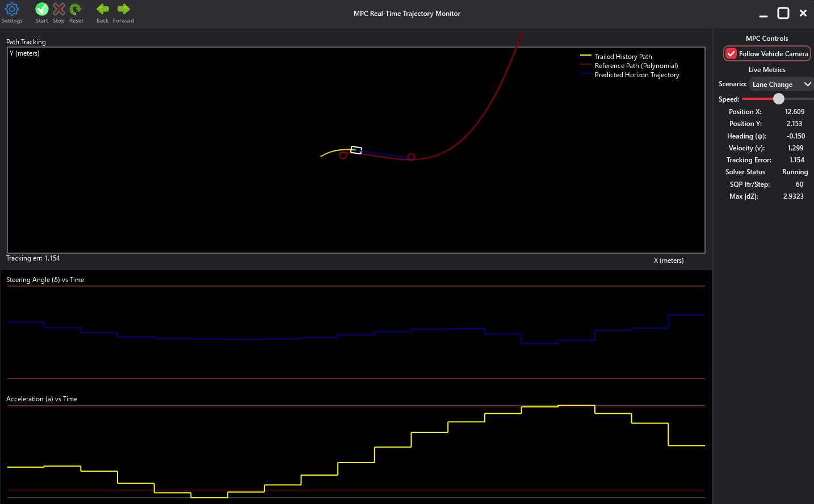This screenshot has height=504, width=814.
Task: Select the Heading value -0.150
Action: click(x=796, y=136)
